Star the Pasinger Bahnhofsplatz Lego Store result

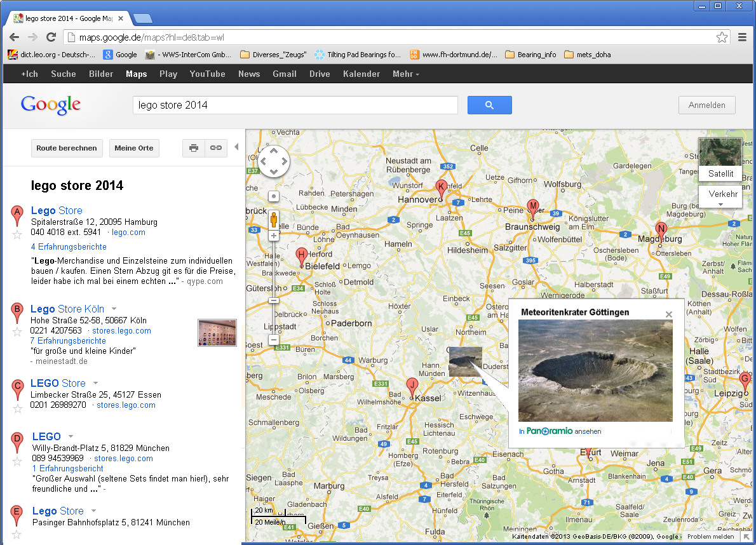[x=17, y=534]
